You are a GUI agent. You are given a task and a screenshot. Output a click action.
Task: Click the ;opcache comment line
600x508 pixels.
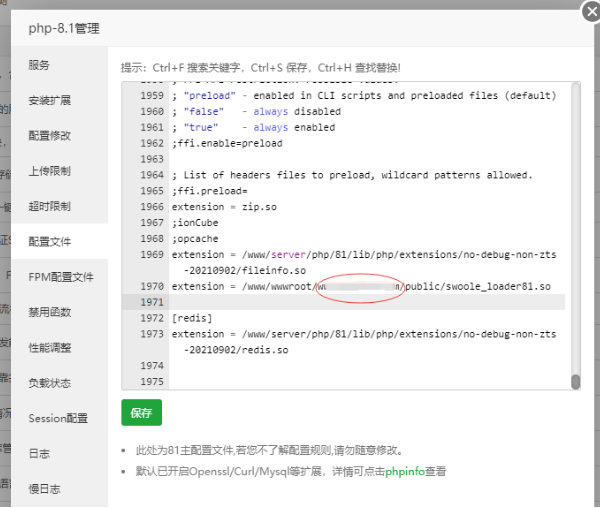[195, 239]
